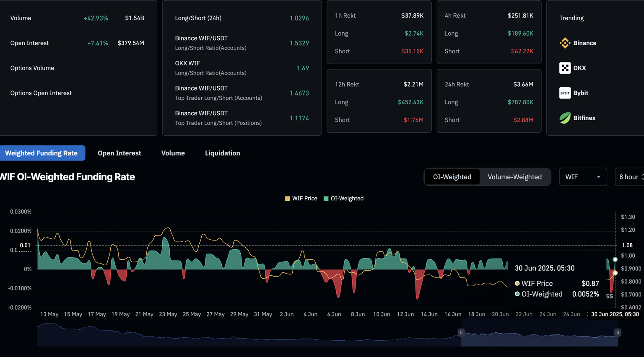644x357 pixels.
Task: Select the Volume tab
Action: tap(173, 153)
